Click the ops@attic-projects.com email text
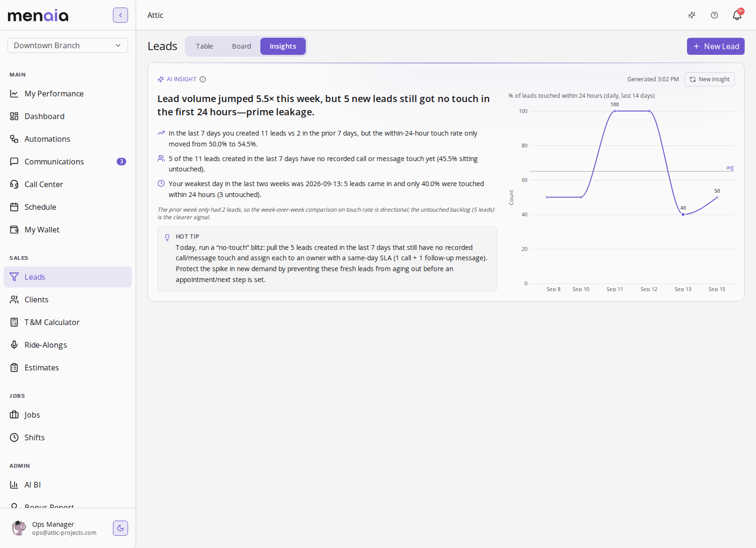The height and width of the screenshot is (548, 756). click(x=64, y=533)
